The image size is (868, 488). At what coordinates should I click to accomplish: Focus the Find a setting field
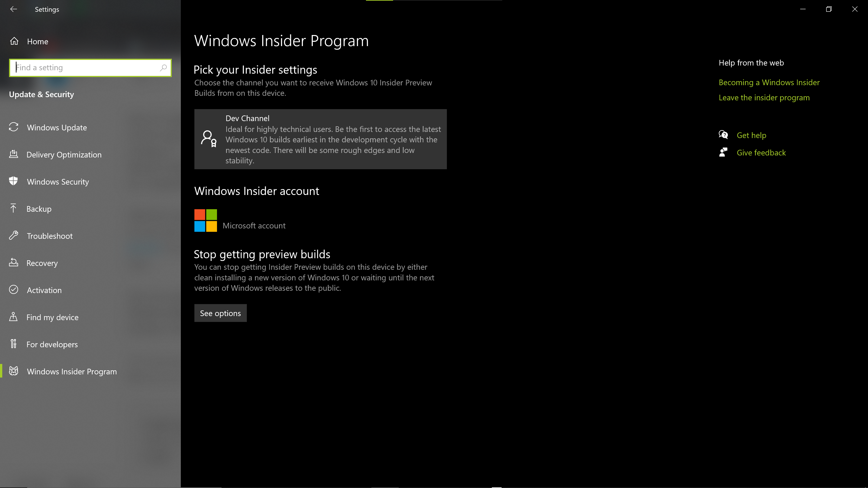tap(86, 68)
